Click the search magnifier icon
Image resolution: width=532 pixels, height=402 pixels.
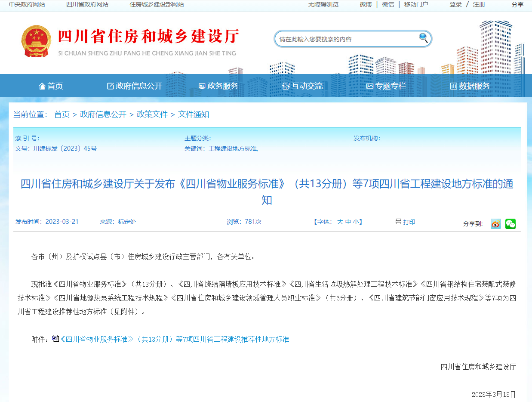pos(424,38)
